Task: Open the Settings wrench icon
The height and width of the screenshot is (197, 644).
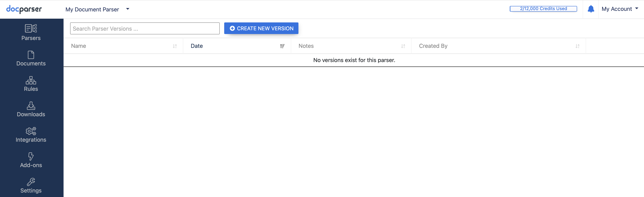Action: [x=31, y=182]
